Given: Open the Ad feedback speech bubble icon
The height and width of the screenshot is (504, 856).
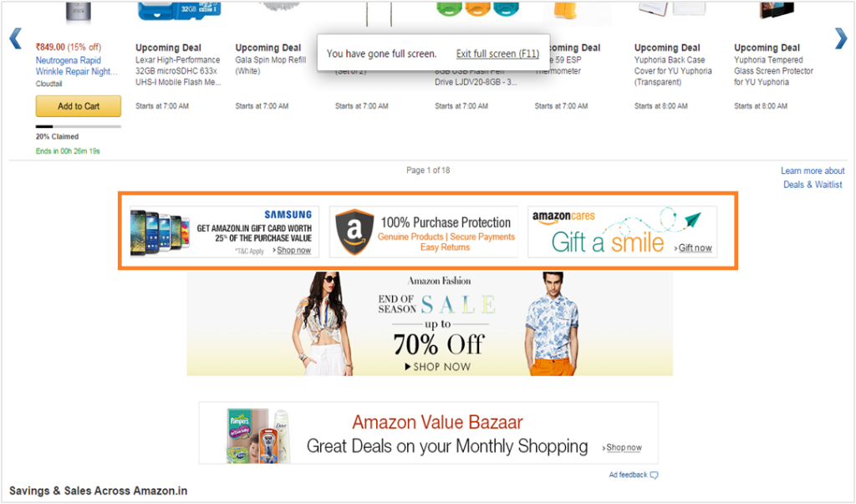Looking at the screenshot, I should [x=654, y=475].
